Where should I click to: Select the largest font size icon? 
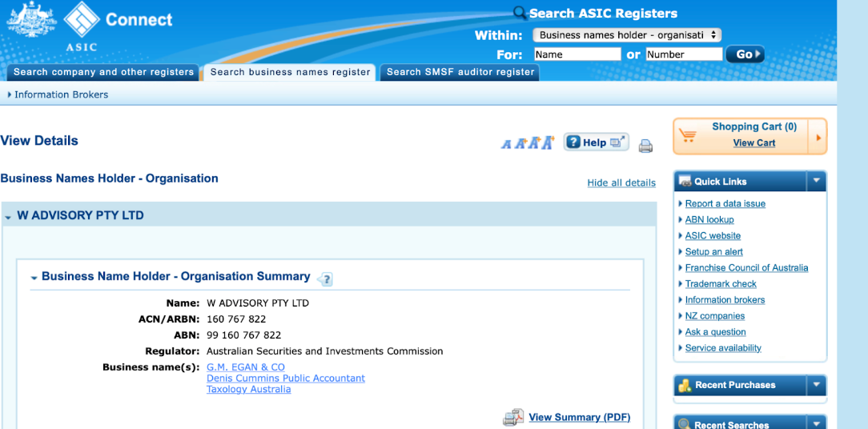pos(548,142)
